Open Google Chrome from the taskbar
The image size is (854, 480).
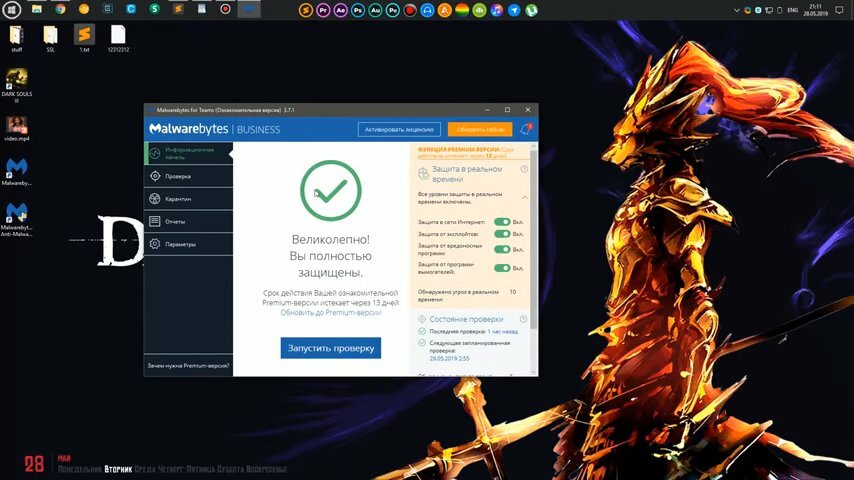click(x=60, y=9)
